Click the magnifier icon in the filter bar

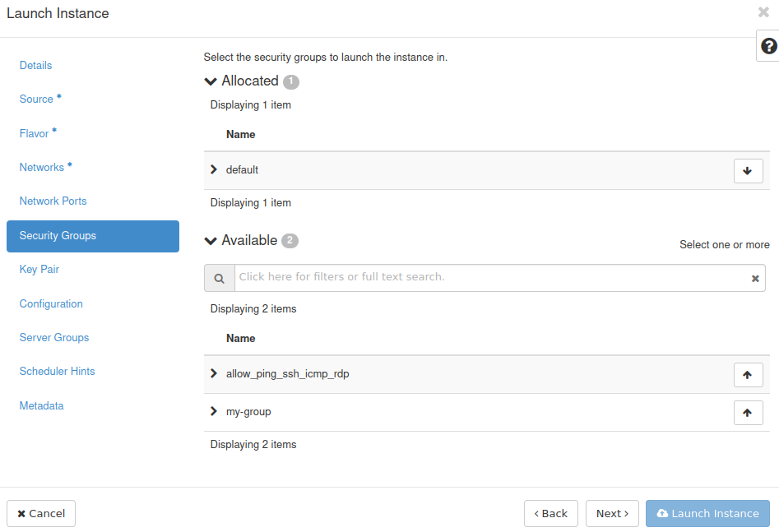pyautogui.click(x=219, y=277)
